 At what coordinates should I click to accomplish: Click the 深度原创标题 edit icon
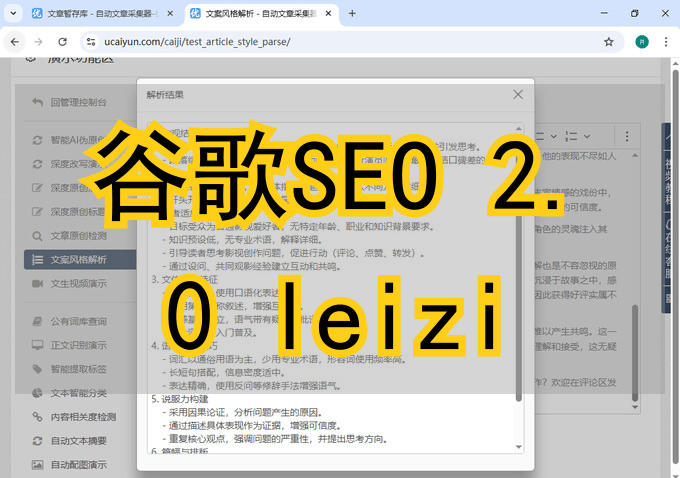click(x=37, y=212)
